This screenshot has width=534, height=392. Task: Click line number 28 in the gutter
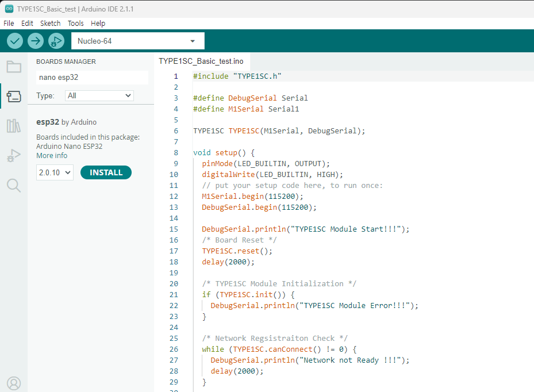tap(174, 371)
